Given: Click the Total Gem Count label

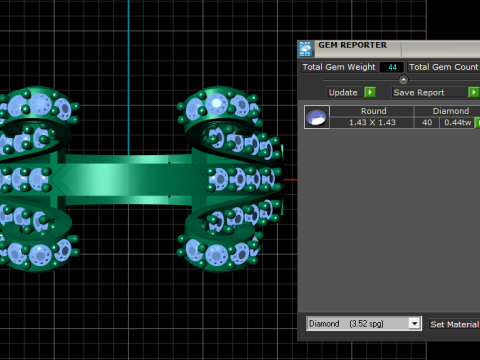Looking at the screenshot, I should pos(443,67).
